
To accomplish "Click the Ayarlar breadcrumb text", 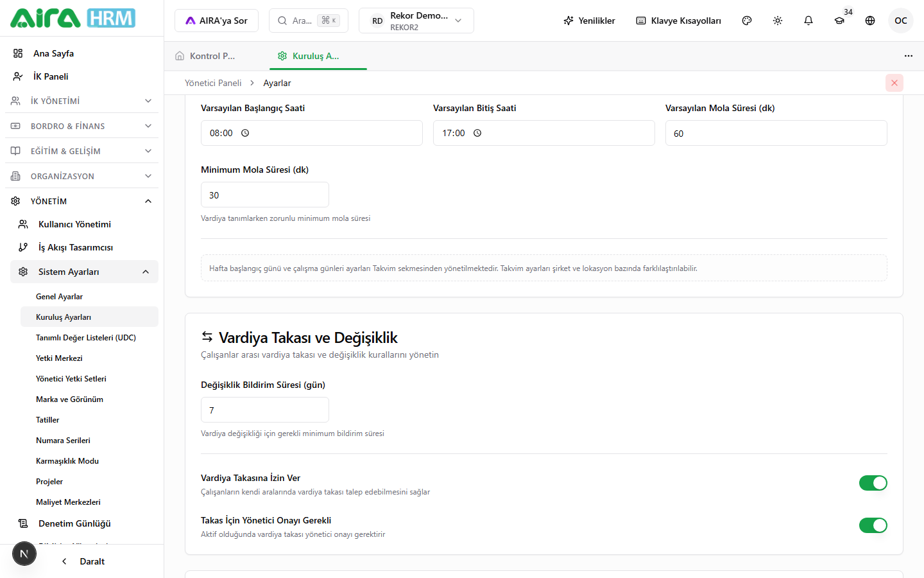I will [277, 83].
